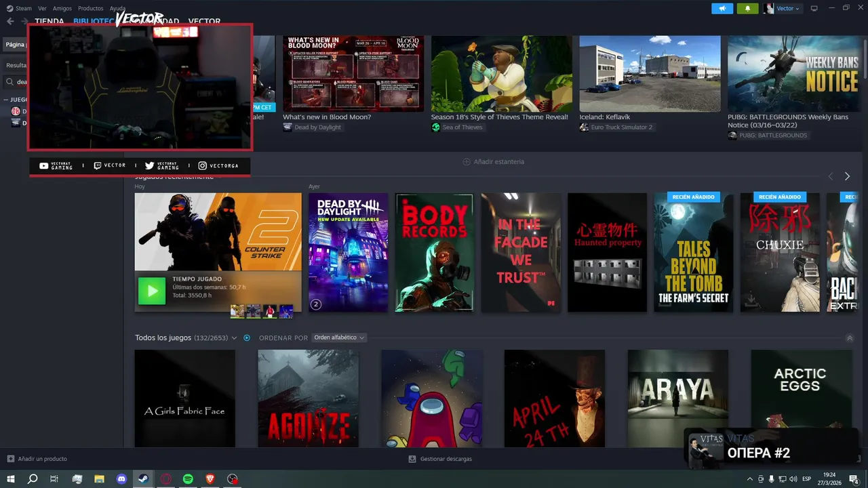Expand the Todos los juegos dropdown chevron
This screenshot has width=868, height=488.
[x=234, y=338]
